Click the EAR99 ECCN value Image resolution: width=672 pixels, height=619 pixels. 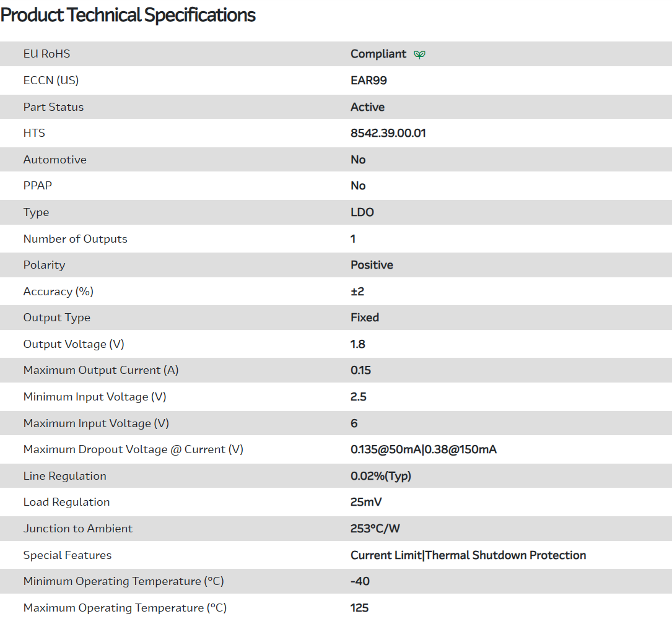click(369, 80)
